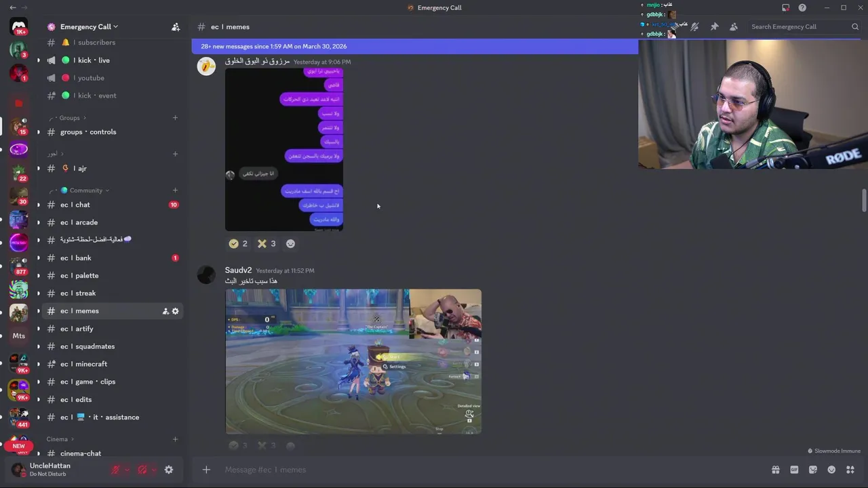The width and height of the screenshot is (868, 488).
Task: Open headphone output options arrow
Action: pyautogui.click(x=154, y=470)
